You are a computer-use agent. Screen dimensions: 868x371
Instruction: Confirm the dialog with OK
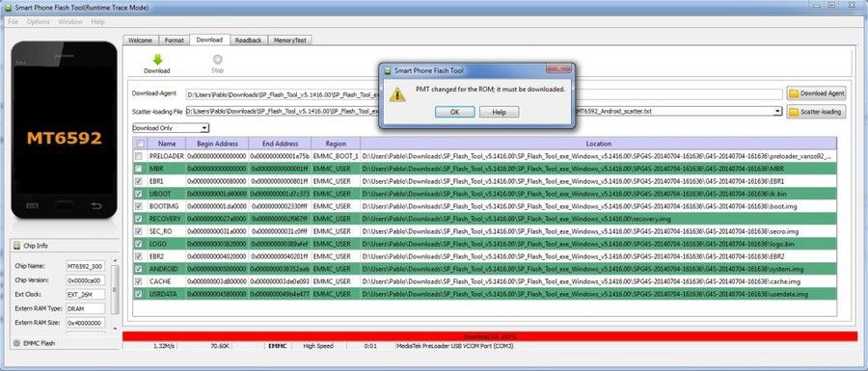[454, 112]
